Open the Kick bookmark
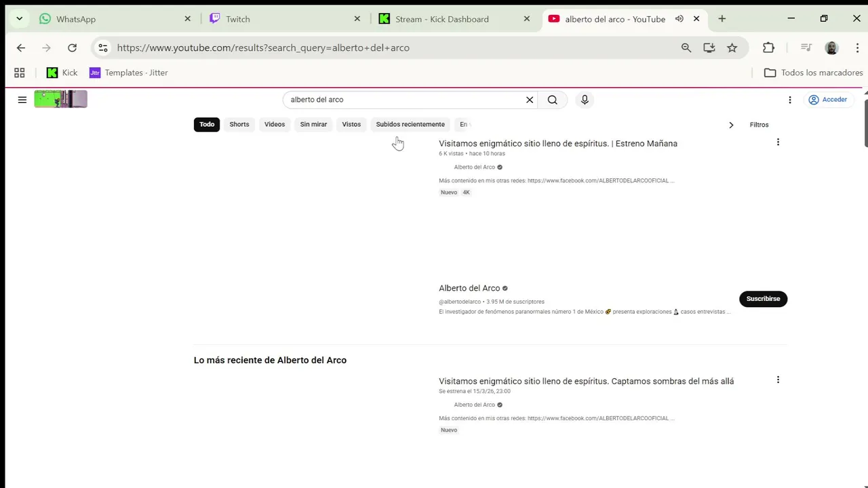 (62, 73)
